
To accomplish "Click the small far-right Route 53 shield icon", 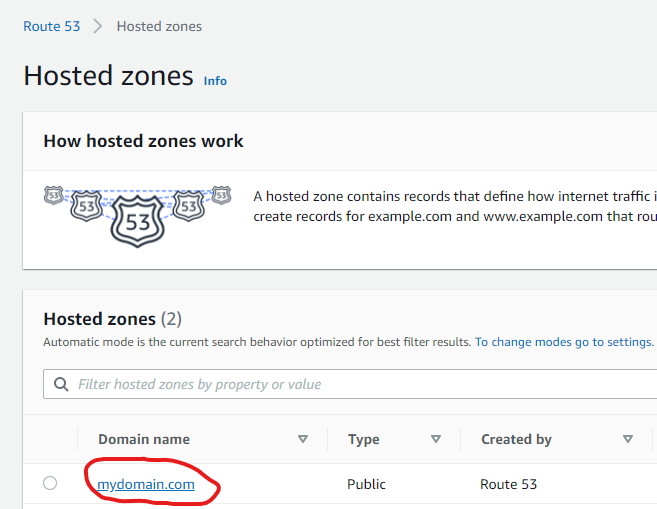I will [221, 195].
